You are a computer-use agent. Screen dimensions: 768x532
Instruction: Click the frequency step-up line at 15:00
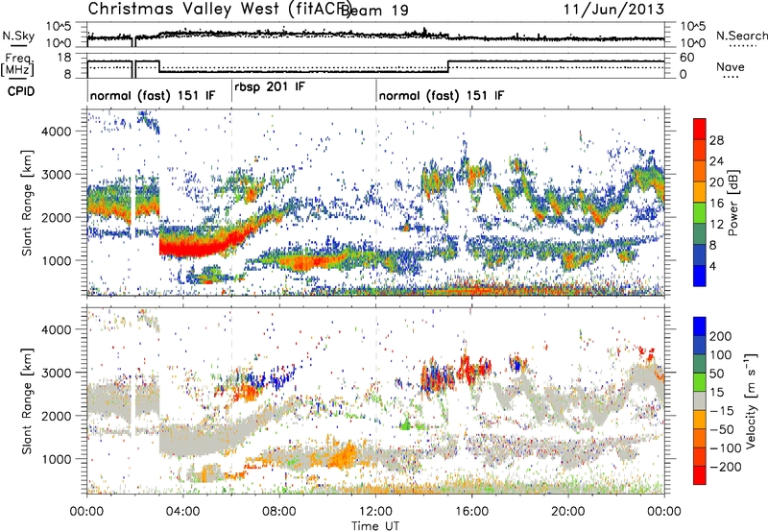coord(448,66)
